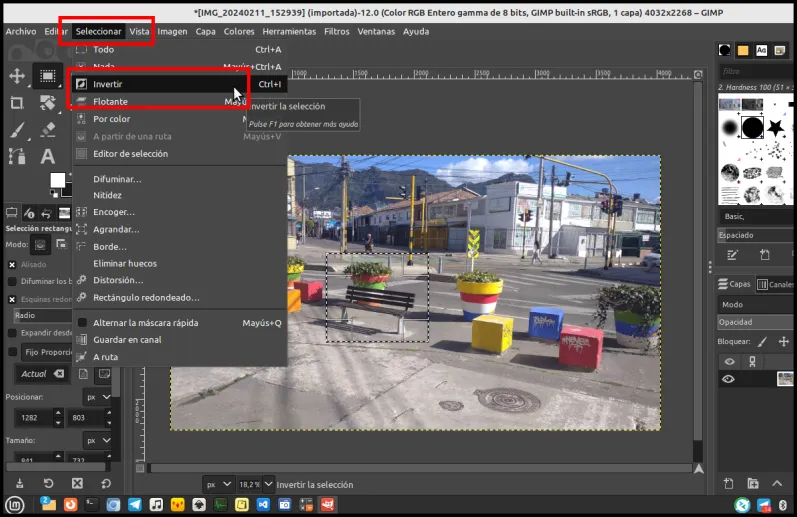Image resolution: width=797 pixels, height=517 pixels.
Task: Switch to the Canales tab
Action: [775, 284]
